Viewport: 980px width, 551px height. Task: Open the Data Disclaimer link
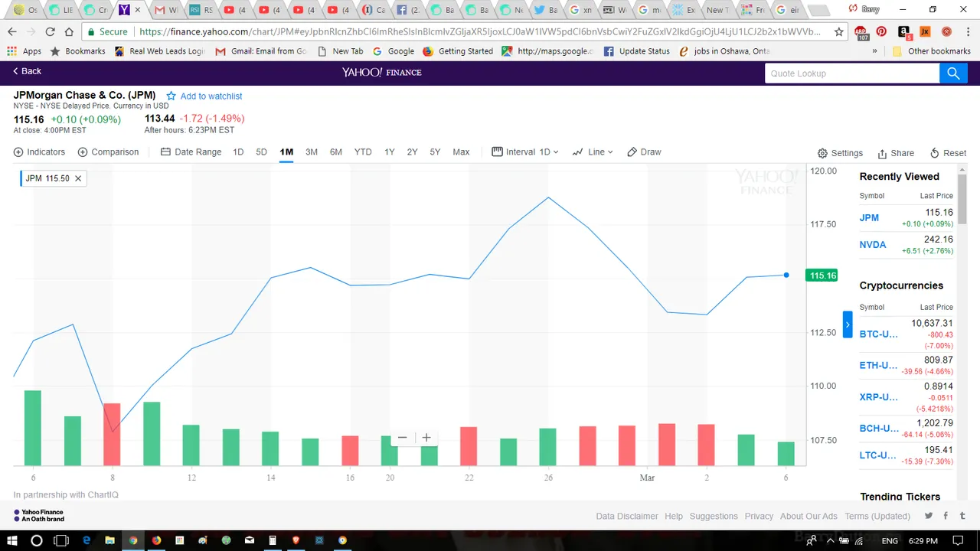[x=627, y=517]
